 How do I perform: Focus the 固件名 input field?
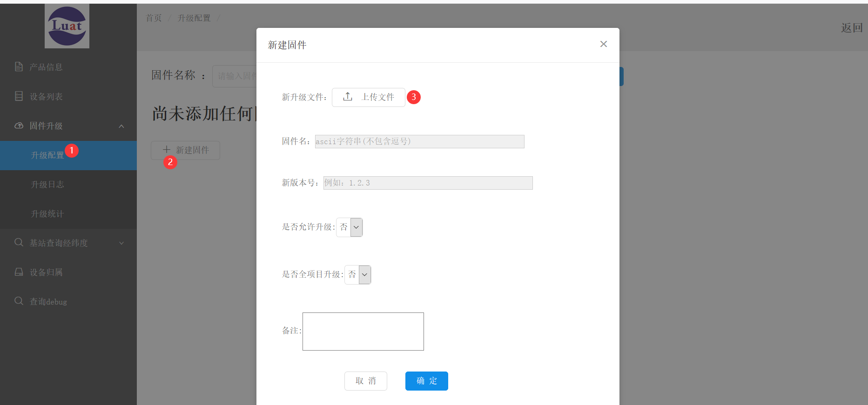(420, 141)
